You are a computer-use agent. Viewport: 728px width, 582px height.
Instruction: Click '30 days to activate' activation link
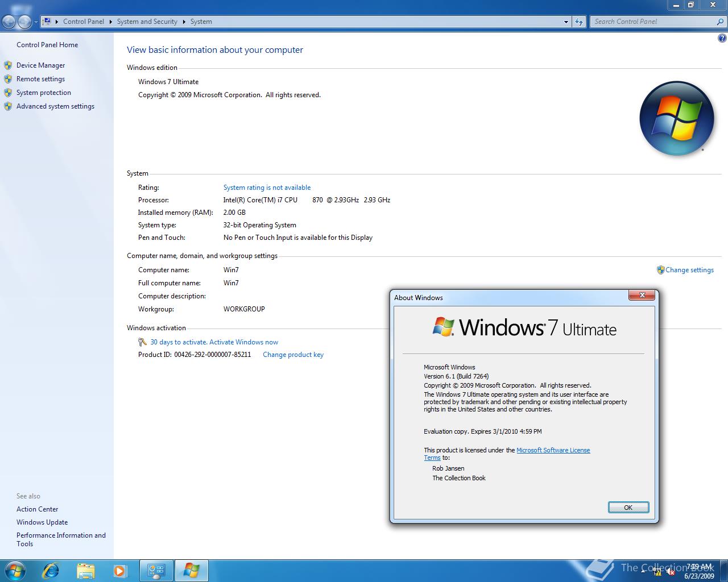click(x=214, y=342)
